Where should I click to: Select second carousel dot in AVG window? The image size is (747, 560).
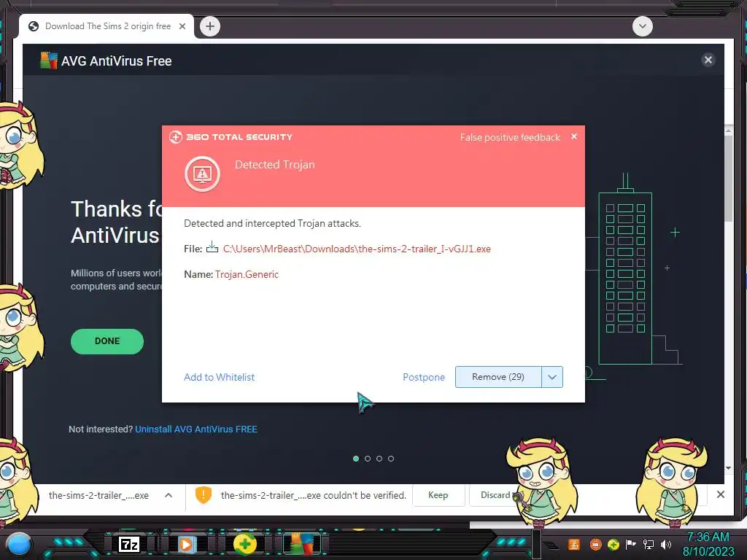tap(368, 459)
